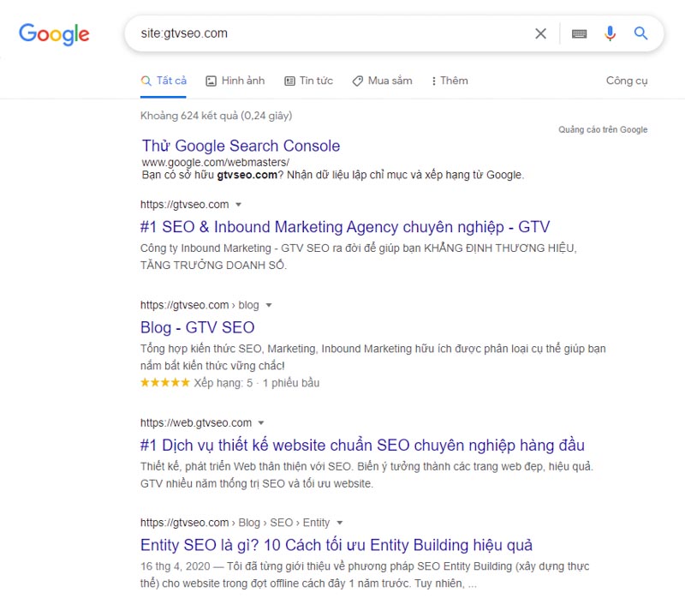Open the Thử Google Search Console link

(x=241, y=146)
